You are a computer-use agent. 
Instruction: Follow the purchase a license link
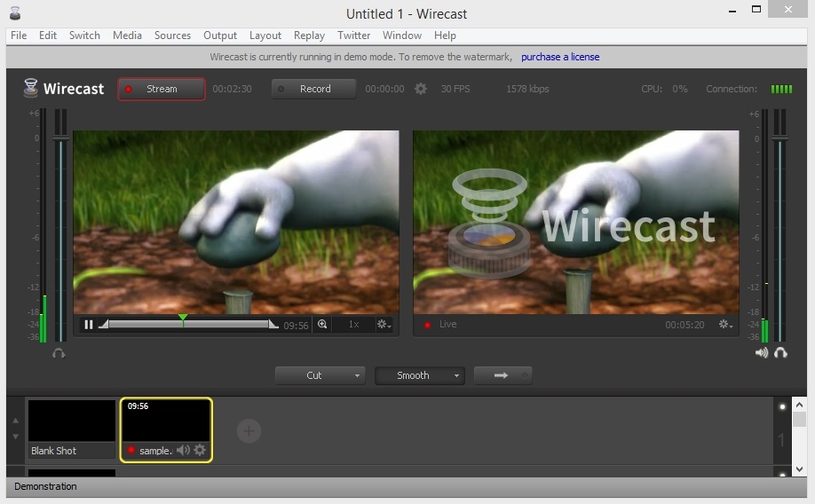point(560,57)
